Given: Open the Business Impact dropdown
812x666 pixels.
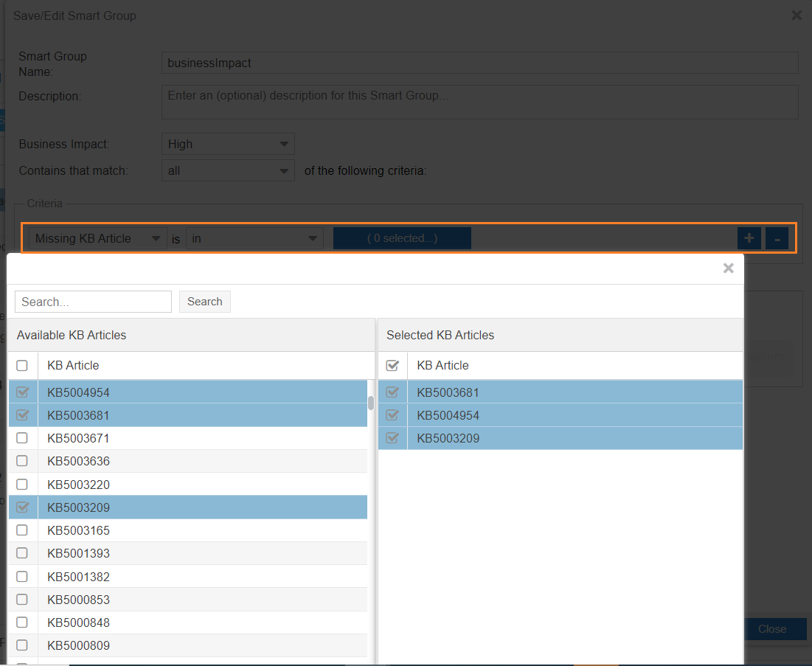Looking at the screenshot, I should [x=227, y=144].
